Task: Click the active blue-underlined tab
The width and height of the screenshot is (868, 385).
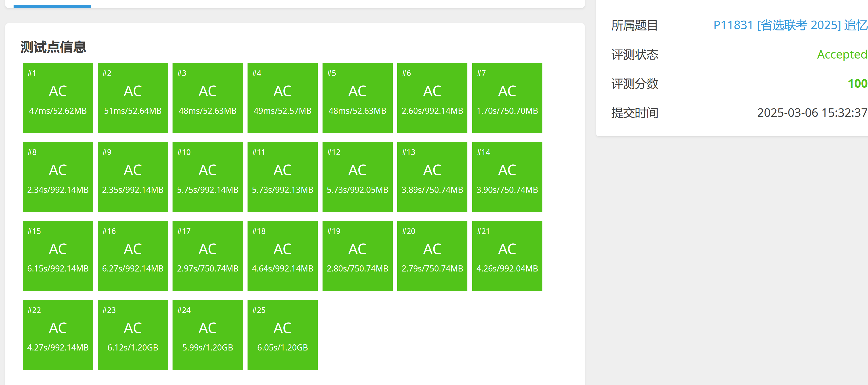Action: [x=52, y=4]
